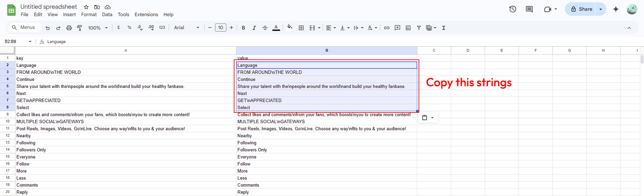Open the Arial font dropdown
This screenshot has height=196, width=644.
pos(186,28)
